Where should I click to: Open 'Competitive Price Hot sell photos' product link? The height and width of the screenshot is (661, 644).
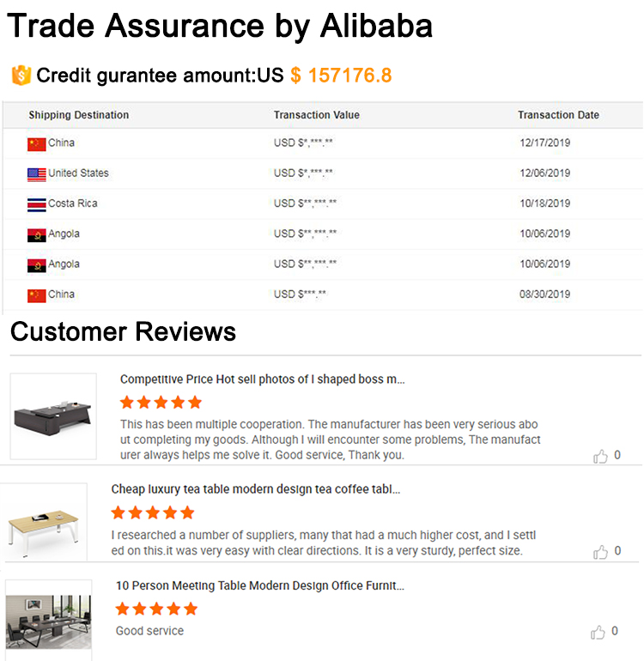(x=262, y=379)
